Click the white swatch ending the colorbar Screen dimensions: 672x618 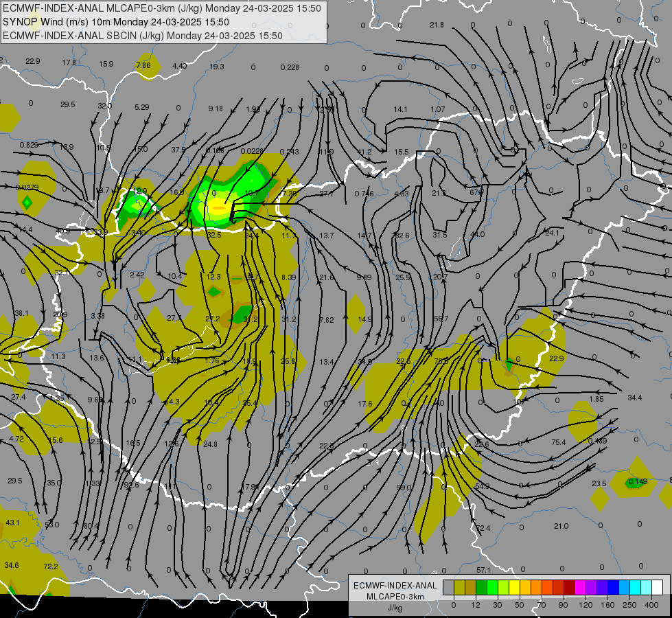657,588
